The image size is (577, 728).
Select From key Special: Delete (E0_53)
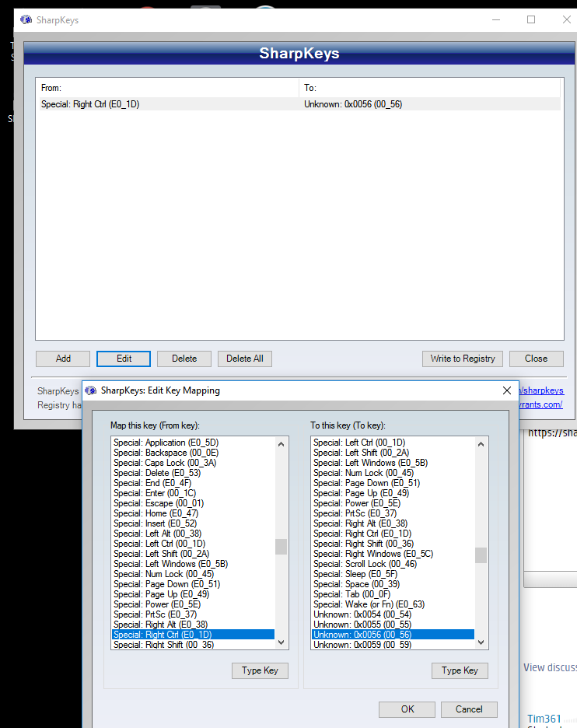[193, 473]
